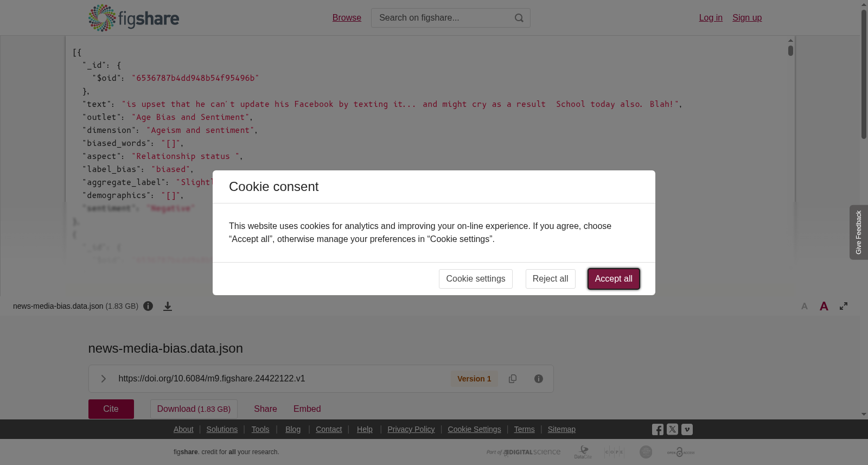The height and width of the screenshot is (465, 868).
Task: Open the Embed option
Action: [307, 409]
